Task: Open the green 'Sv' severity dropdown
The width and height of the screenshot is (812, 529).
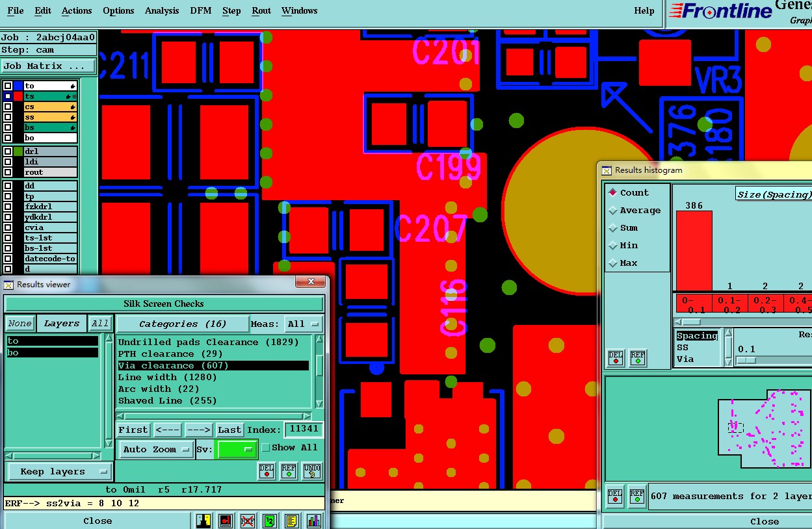Action: 237,449
